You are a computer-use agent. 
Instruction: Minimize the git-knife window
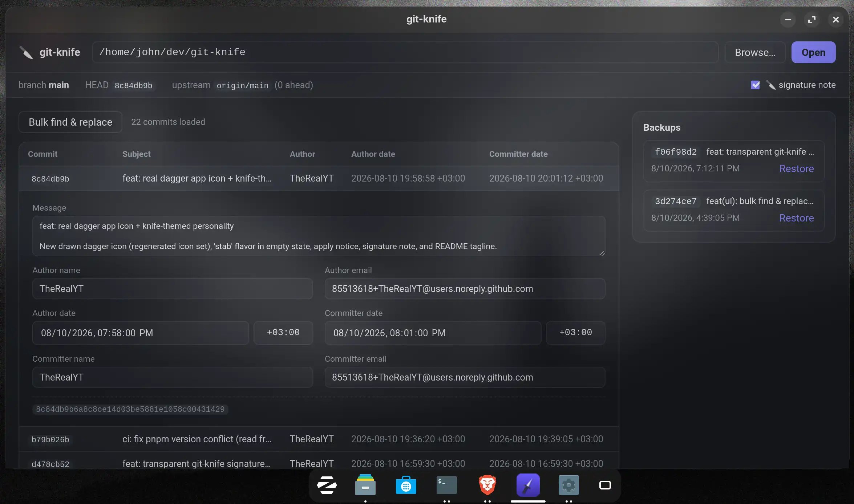pyautogui.click(x=788, y=20)
